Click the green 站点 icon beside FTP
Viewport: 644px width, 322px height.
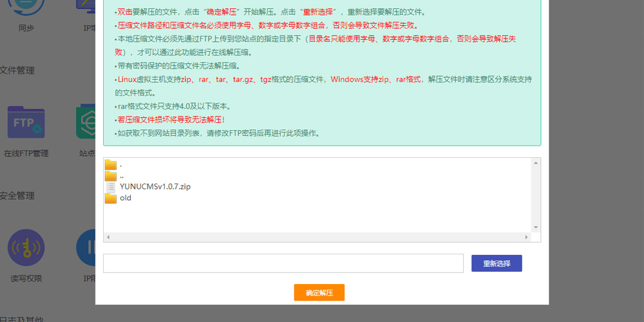86,122
